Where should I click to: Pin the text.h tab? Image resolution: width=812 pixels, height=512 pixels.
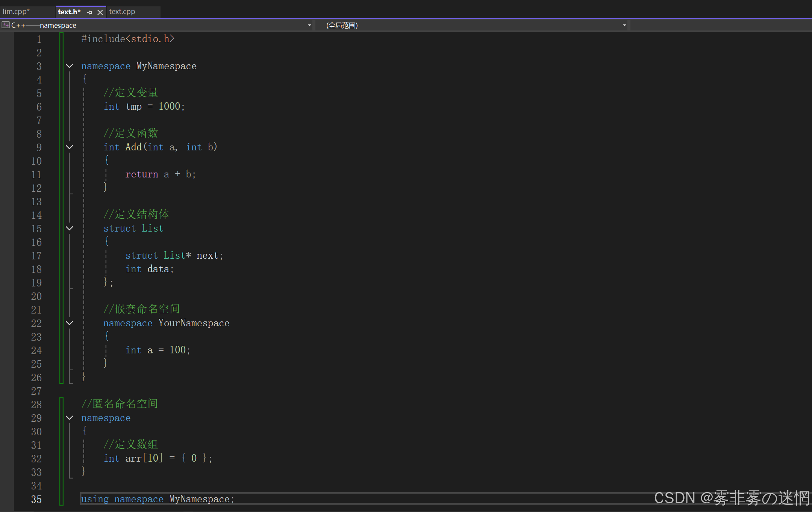[89, 12]
